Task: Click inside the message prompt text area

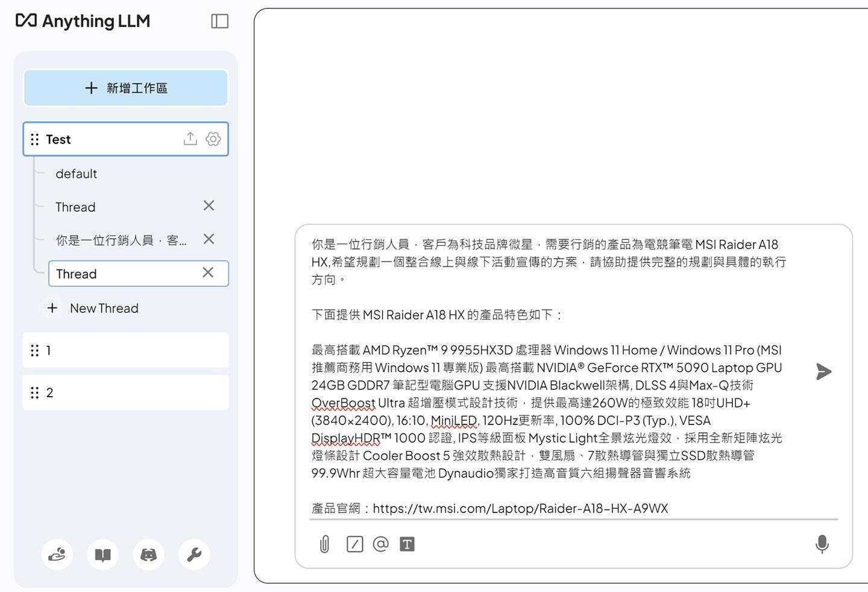Action: pyautogui.click(x=549, y=376)
